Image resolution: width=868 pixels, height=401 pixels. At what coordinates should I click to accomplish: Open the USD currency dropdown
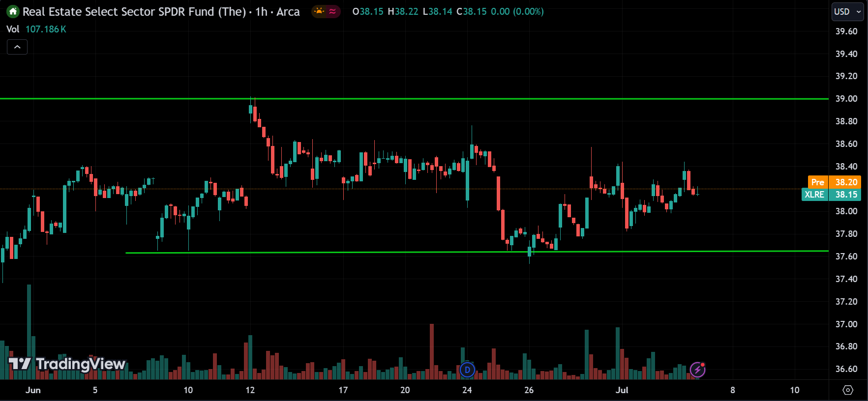[847, 12]
